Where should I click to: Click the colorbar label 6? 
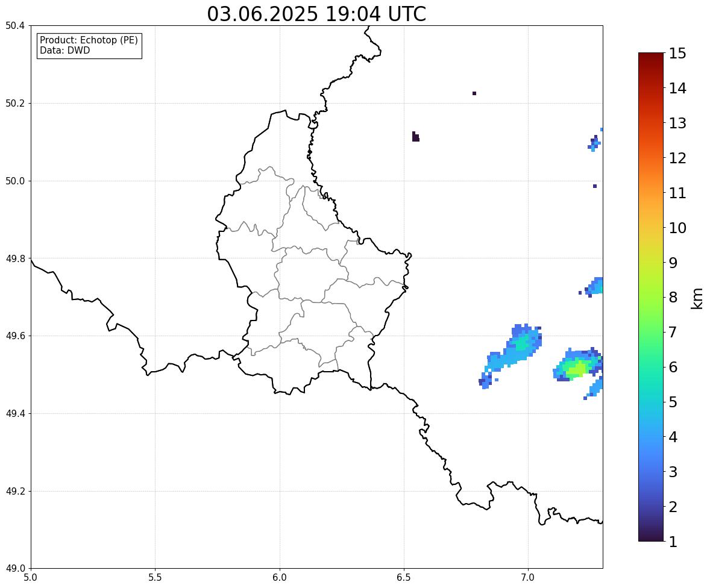tap(673, 367)
